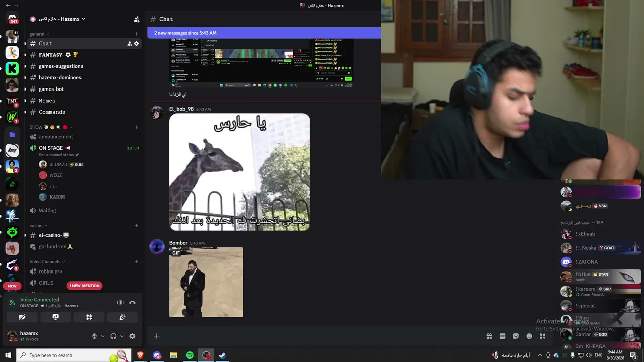Switch to games-suggestions channel
This screenshot has height=362, width=644.
pos(84,66)
